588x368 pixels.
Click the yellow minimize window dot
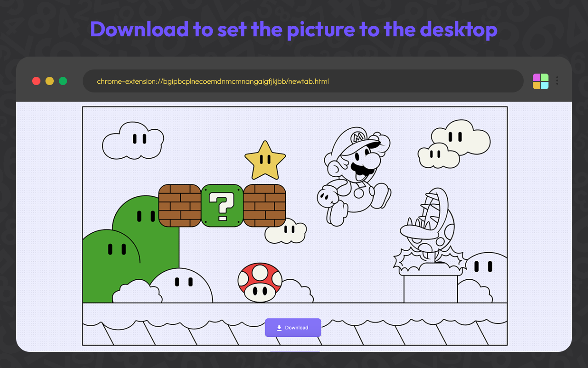click(x=50, y=81)
